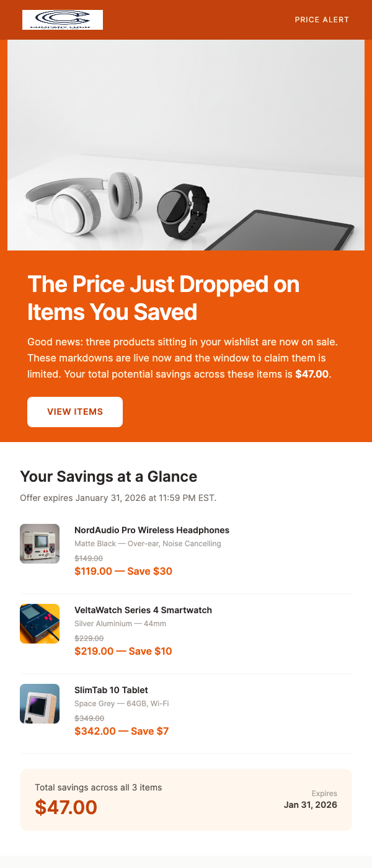Select the NordAudio Pro Wireless Headphones thumbnail
This screenshot has width=372, height=868.
tap(39, 543)
